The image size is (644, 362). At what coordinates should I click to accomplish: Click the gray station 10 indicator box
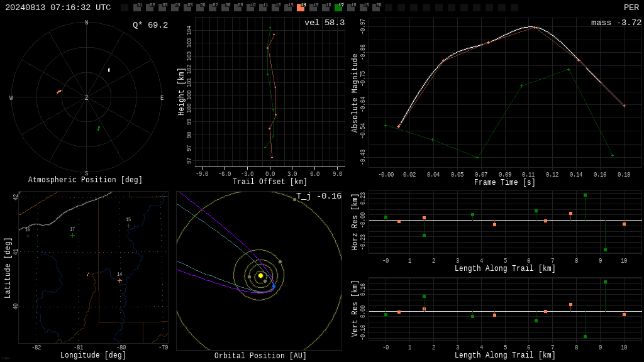tap(250, 7)
